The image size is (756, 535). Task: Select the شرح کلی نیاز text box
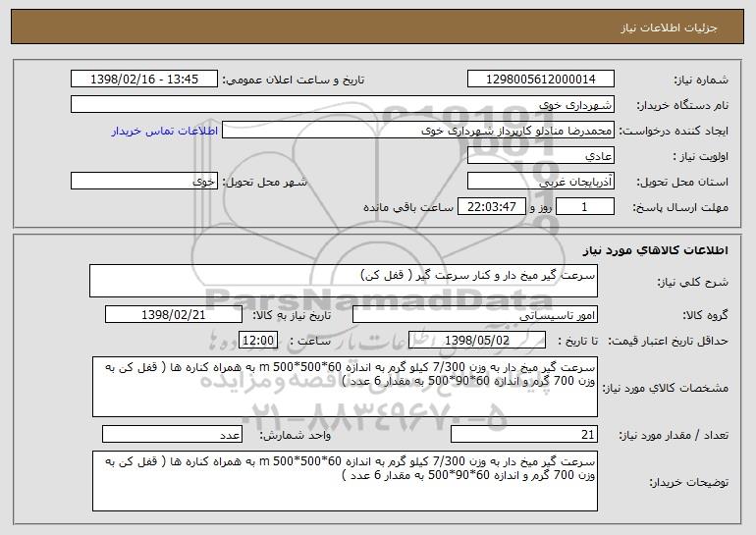pyautogui.click(x=344, y=281)
